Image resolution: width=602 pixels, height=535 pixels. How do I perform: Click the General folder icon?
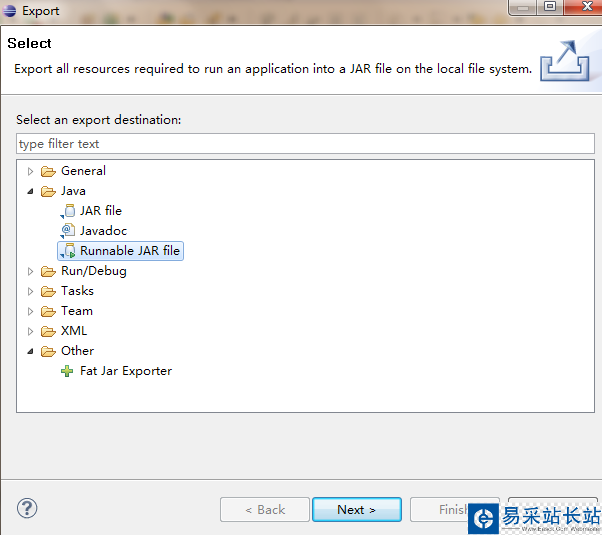click(48, 171)
